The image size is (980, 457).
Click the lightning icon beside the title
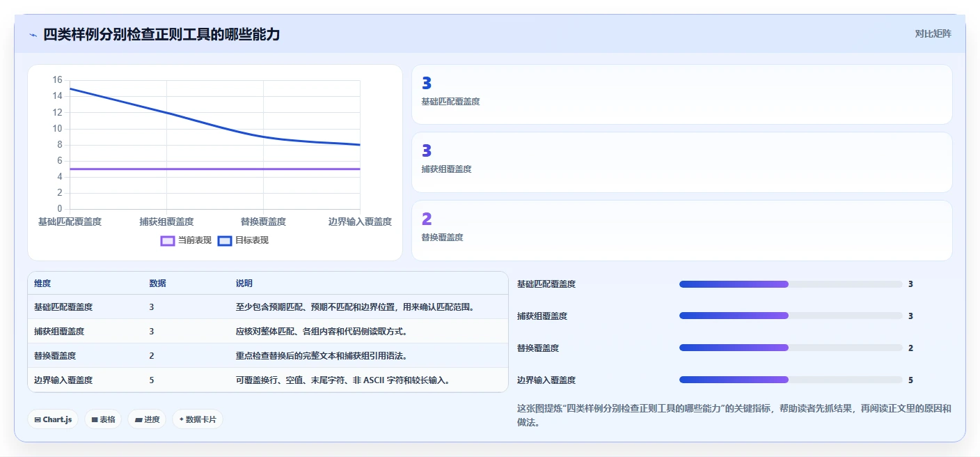point(33,35)
